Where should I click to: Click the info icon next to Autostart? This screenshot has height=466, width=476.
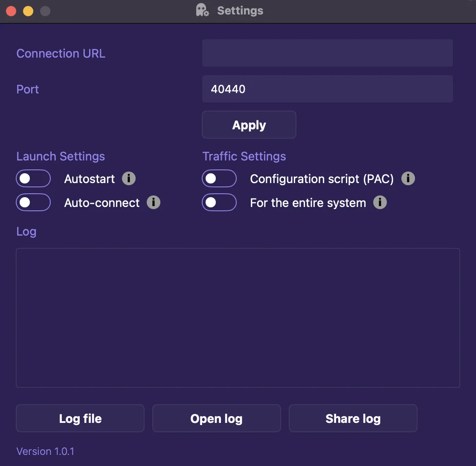129,178
